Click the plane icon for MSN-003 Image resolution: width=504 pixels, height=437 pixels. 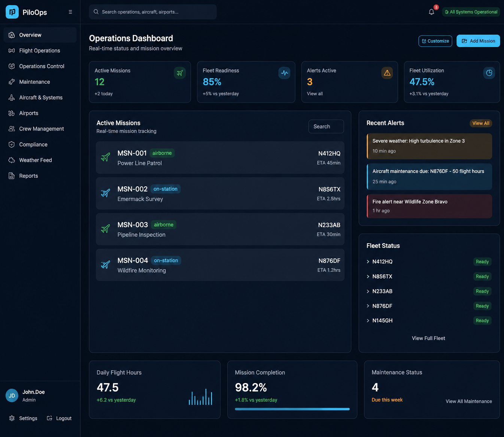[x=106, y=229]
